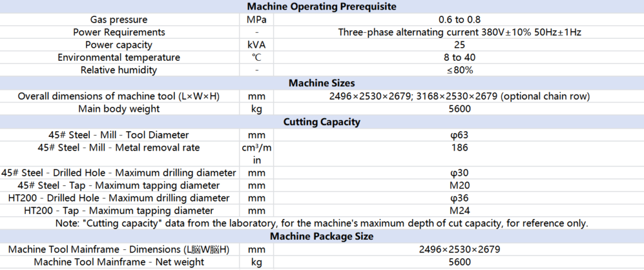Click the metal removal rate value "186"
The height and width of the screenshot is (270, 644).
(x=457, y=148)
